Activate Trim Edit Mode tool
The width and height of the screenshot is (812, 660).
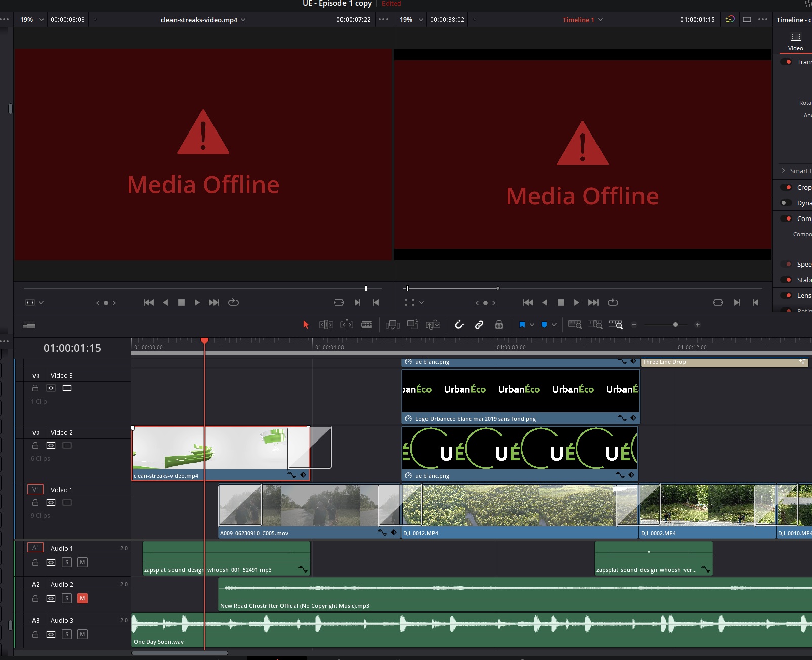tap(326, 325)
